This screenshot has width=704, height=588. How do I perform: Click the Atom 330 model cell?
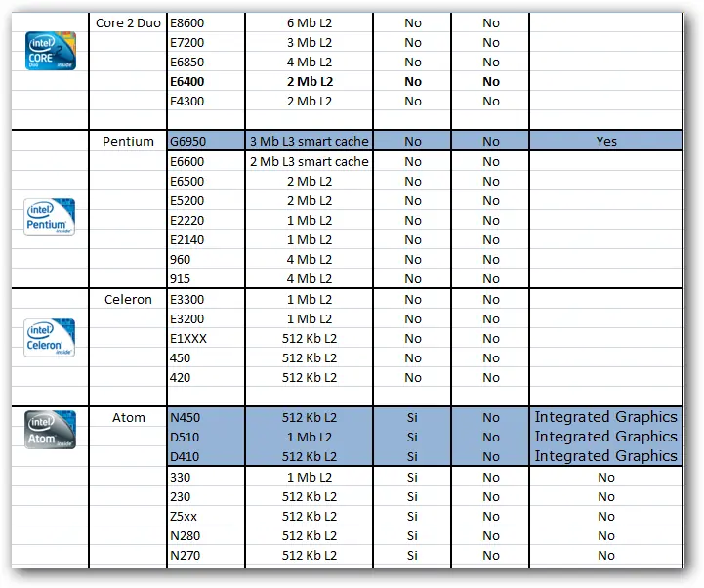(206, 477)
